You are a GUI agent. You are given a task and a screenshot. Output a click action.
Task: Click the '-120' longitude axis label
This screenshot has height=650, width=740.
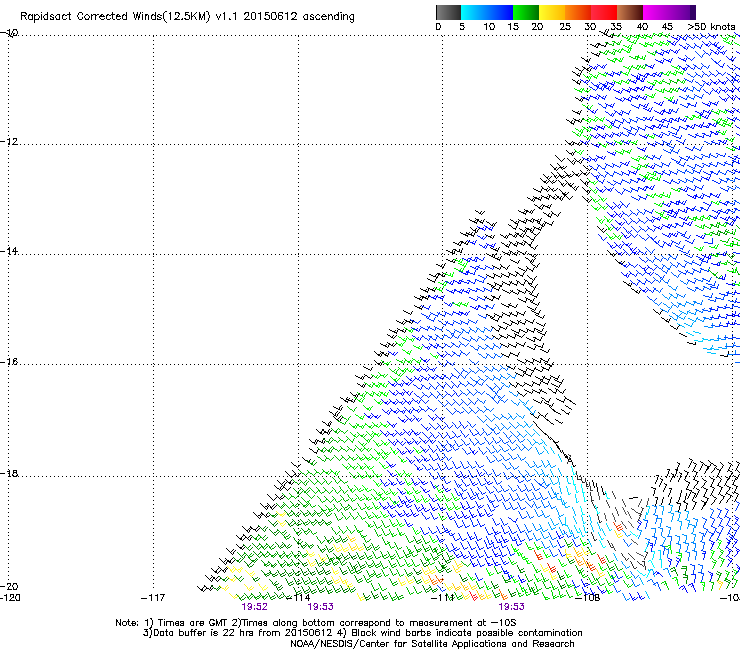(10, 598)
